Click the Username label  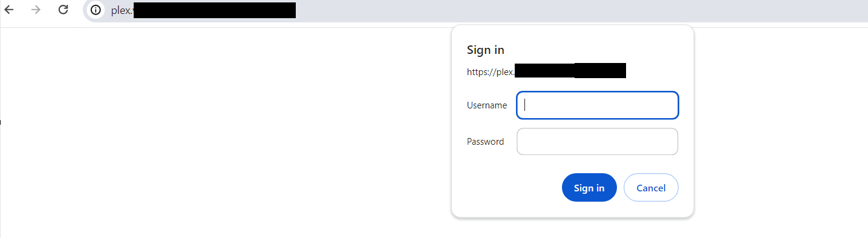click(x=487, y=105)
